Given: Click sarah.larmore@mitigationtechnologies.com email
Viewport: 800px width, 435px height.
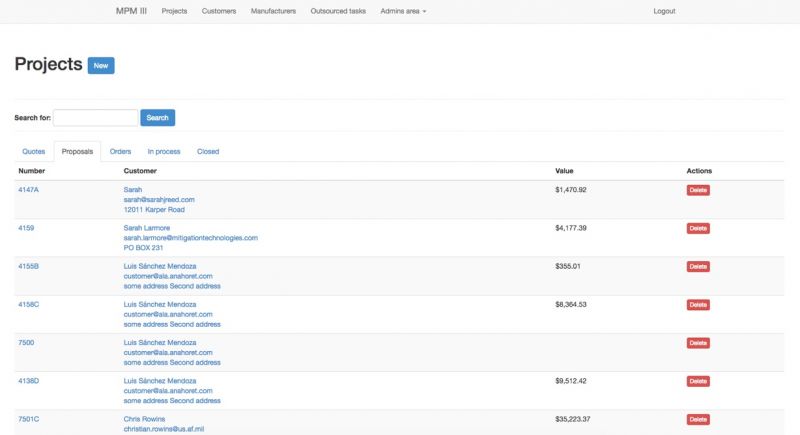Looking at the screenshot, I should click(191, 238).
